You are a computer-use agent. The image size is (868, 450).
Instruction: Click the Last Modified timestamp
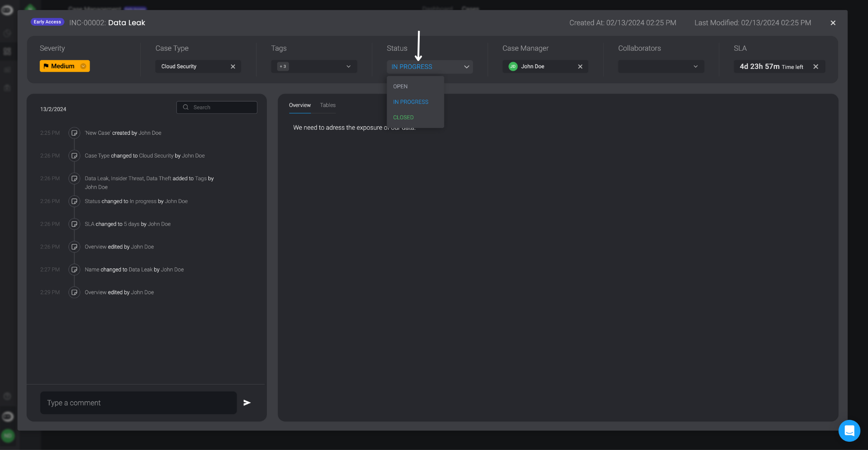(753, 23)
